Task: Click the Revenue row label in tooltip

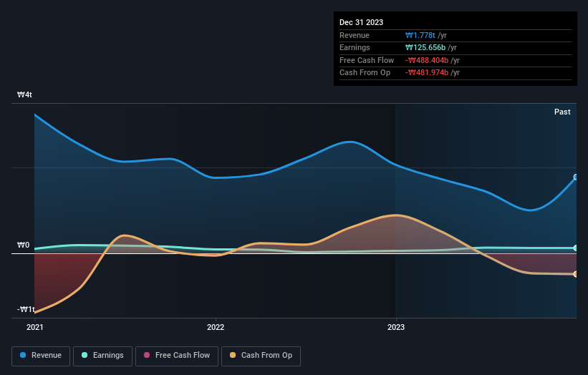Action: pyautogui.click(x=355, y=35)
